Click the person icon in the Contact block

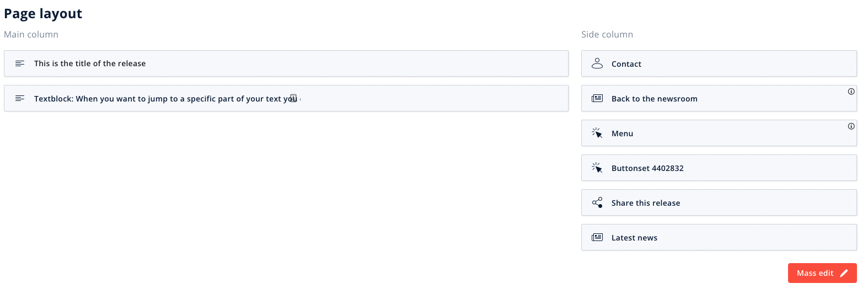point(597,63)
